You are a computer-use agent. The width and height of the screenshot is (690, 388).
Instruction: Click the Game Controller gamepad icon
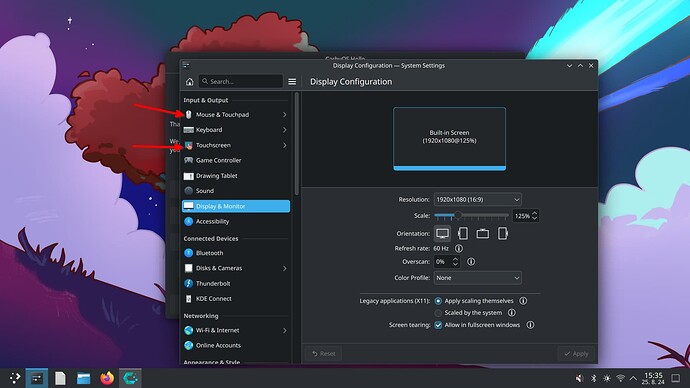coord(188,160)
